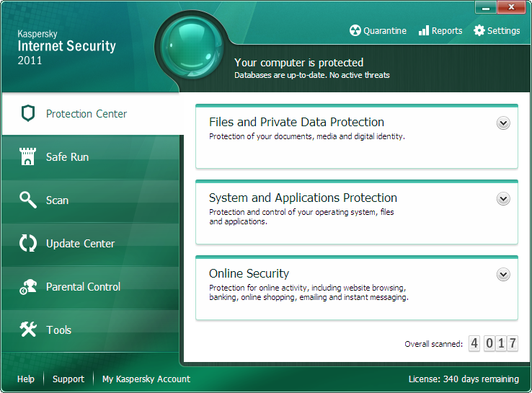Expand the Online Security section

click(x=503, y=275)
